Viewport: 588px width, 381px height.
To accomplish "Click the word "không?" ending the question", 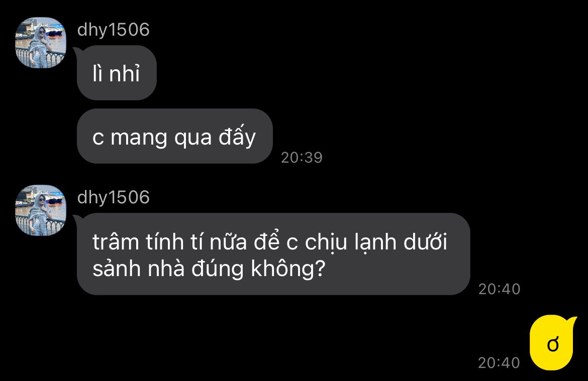I will point(288,269).
